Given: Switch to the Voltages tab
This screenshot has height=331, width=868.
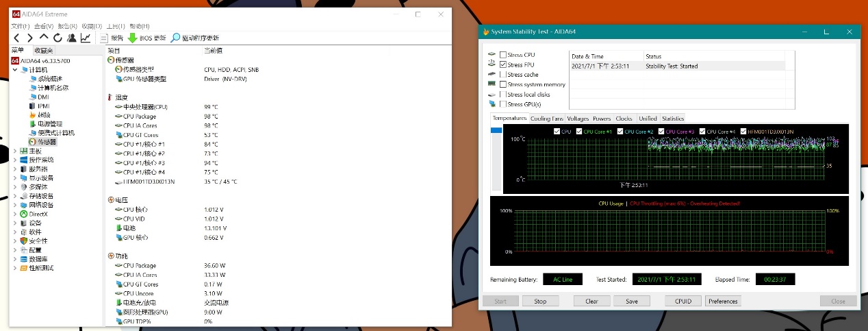Looking at the screenshot, I should click(578, 119).
